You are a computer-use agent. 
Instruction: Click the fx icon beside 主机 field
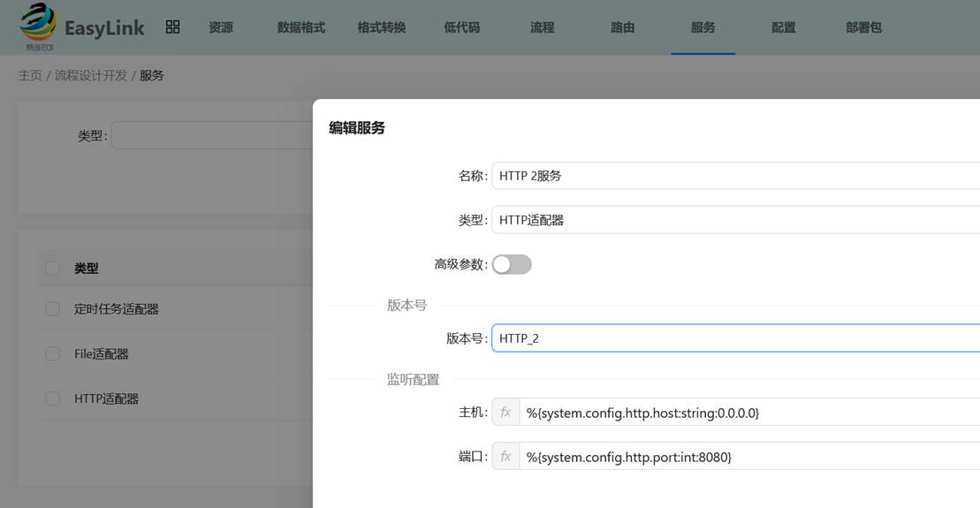coord(505,413)
